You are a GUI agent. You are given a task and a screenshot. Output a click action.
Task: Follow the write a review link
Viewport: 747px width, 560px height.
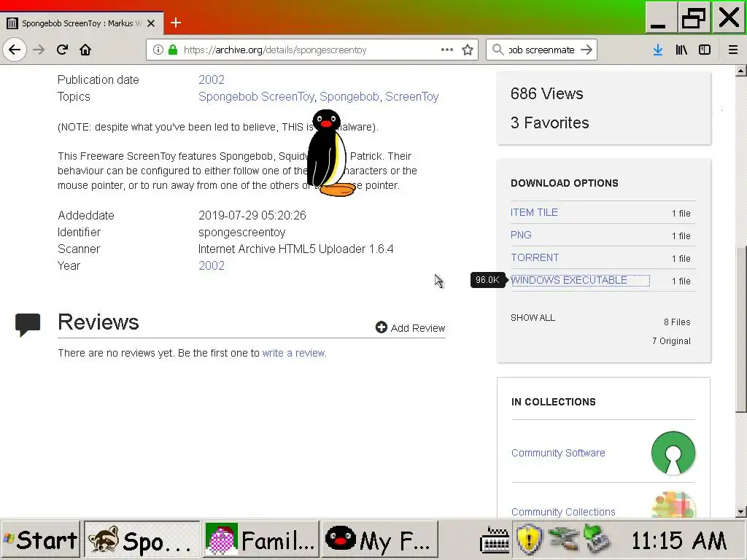point(293,353)
